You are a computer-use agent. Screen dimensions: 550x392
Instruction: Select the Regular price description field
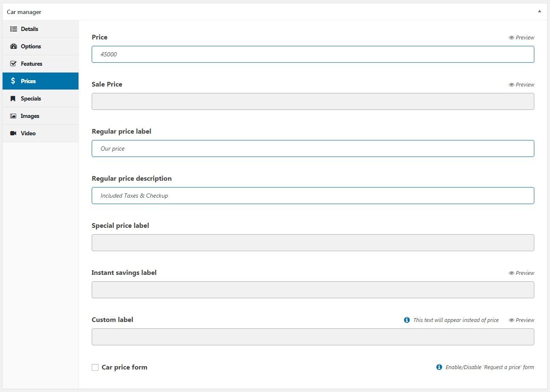pos(312,196)
